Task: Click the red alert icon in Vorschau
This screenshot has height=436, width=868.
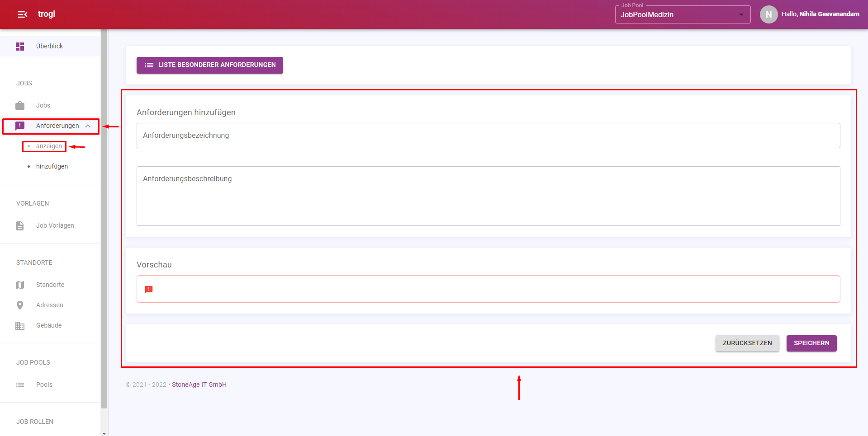Action: click(149, 289)
